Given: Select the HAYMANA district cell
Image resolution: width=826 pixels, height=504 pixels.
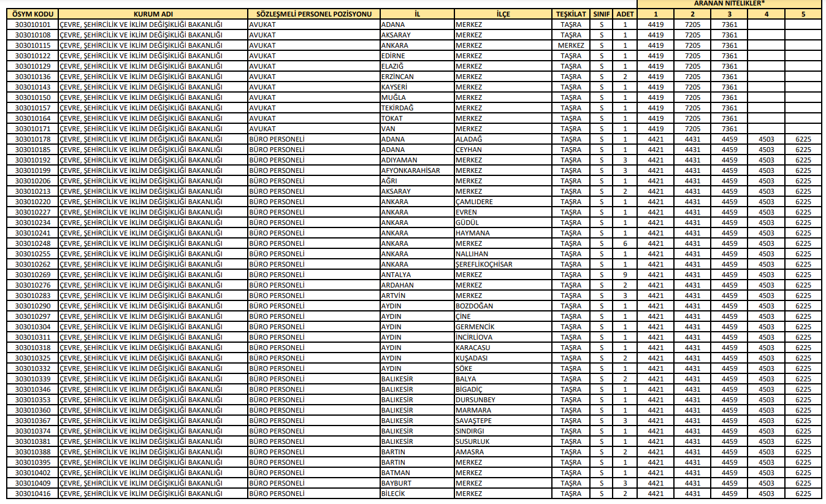Looking at the screenshot, I should coord(503,233).
